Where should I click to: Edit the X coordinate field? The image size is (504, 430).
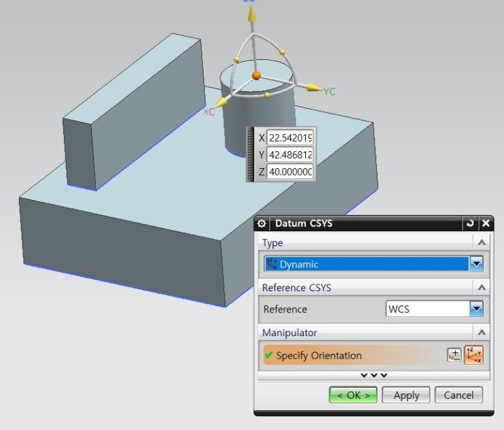[x=289, y=137]
